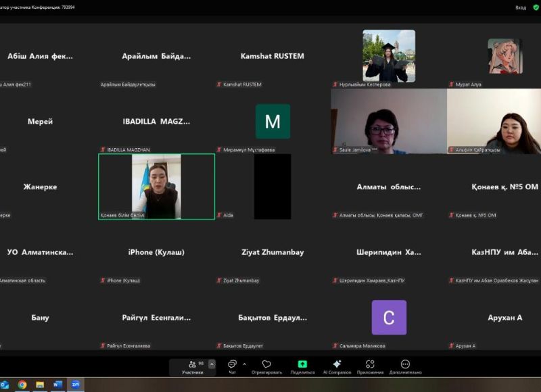
Task: Click the Вход sign-in link
Action: click(x=520, y=7)
